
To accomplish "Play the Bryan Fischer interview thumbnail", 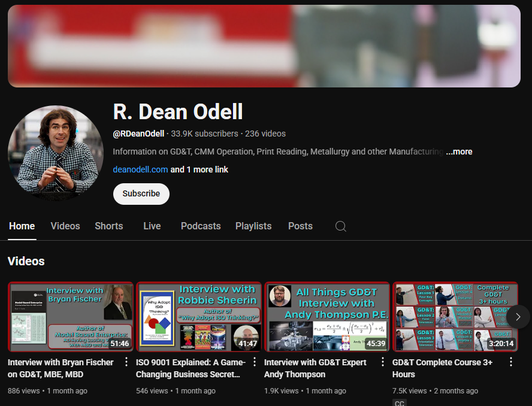I will pyautogui.click(x=71, y=317).
